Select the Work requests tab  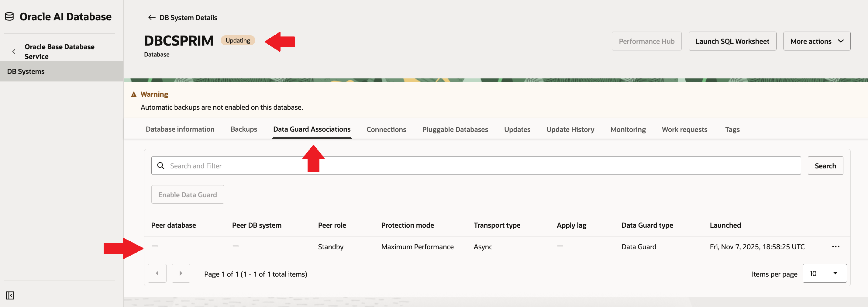684,129
